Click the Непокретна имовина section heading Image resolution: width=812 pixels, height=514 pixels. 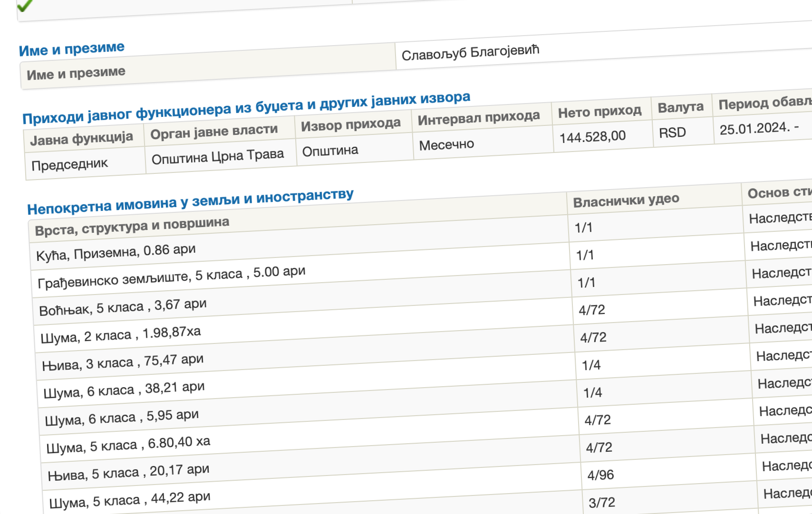[x=190, y=202]
